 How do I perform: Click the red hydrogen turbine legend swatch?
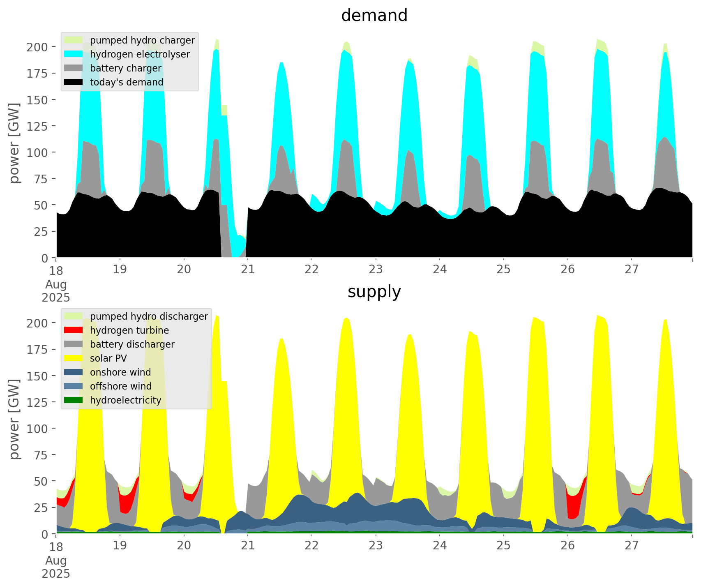click(74, 330)
